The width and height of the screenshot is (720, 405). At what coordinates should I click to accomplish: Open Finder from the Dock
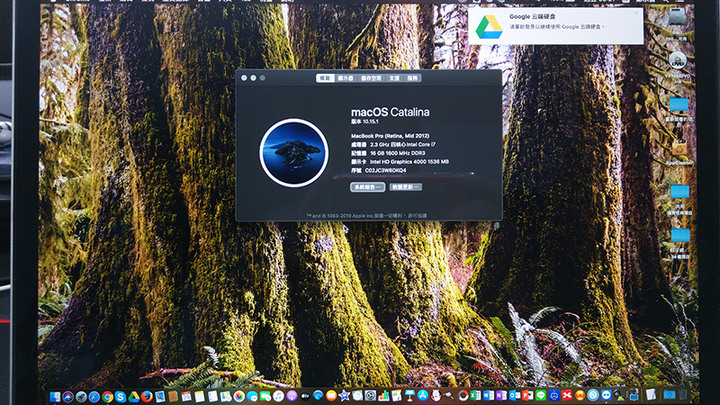click(x=55, y=396)
